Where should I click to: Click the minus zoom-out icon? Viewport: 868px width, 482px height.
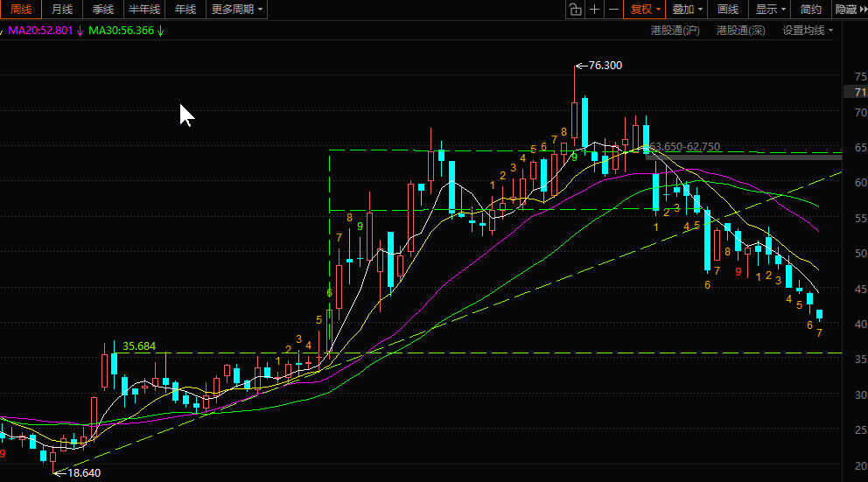click(x=613, y=10)
